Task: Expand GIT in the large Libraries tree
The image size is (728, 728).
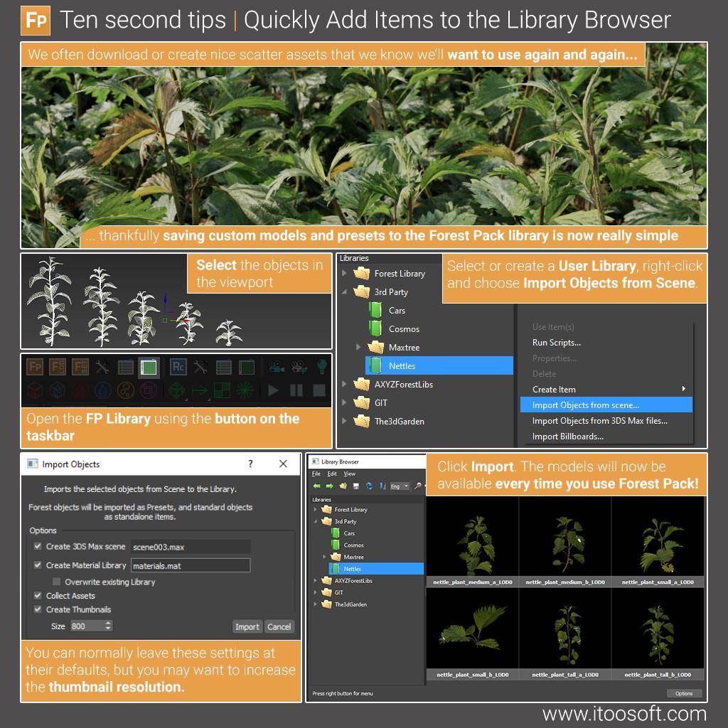Action: click(344, 402)
